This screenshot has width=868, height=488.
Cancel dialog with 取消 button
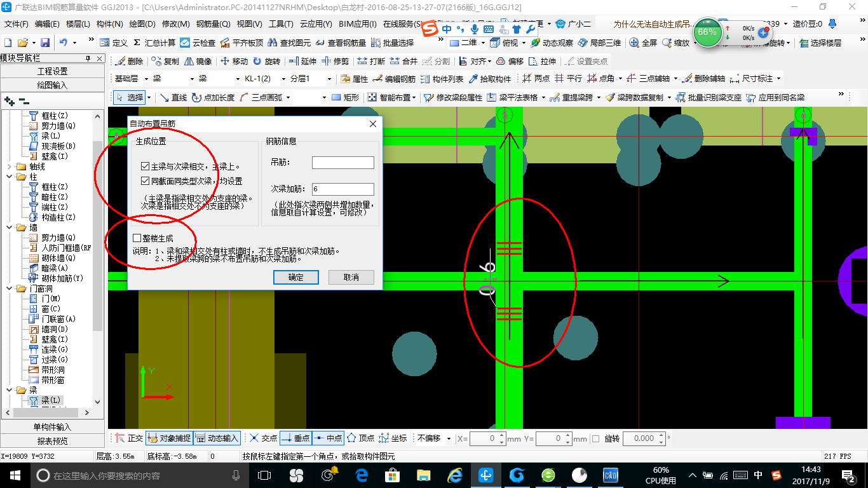click(x=351, y=277)
